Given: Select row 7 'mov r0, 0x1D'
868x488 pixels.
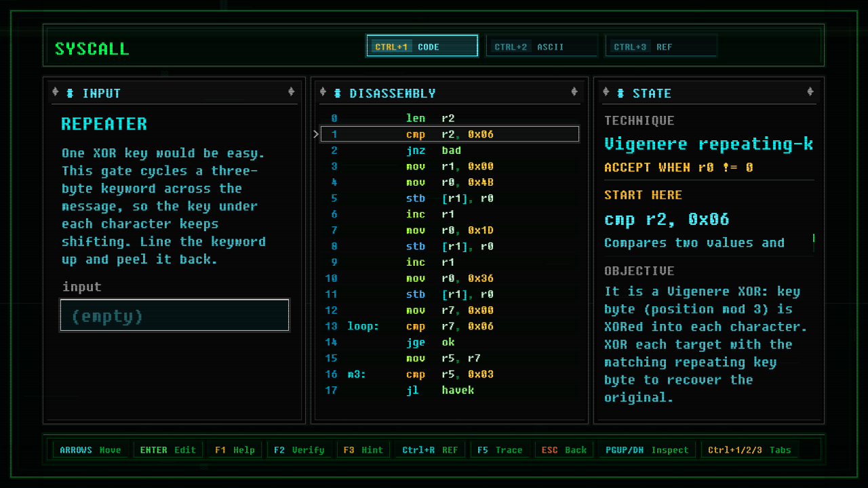Looking at the screenshot, I should (450, 230).
